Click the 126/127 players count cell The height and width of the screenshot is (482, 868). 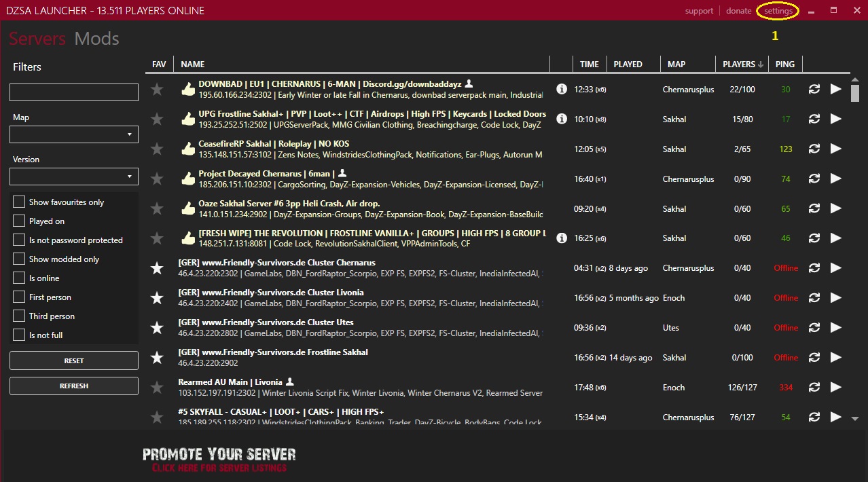pyautogui.click(x=741, y=388)
